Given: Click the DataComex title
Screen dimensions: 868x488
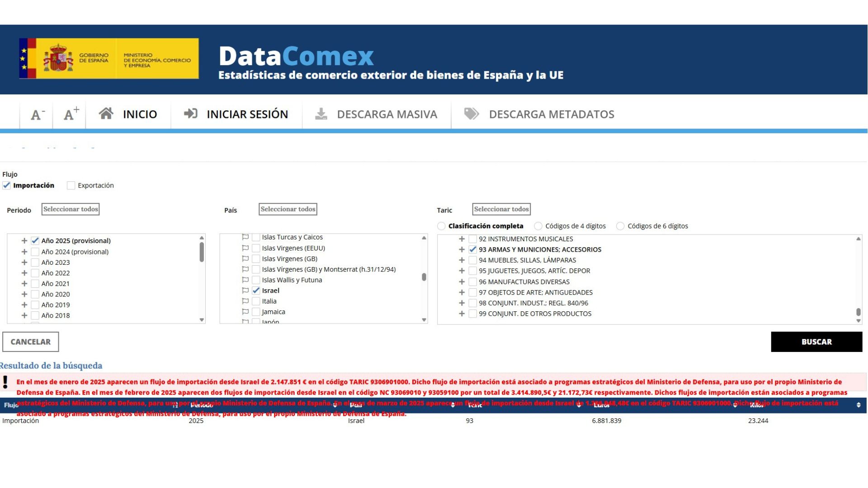Looking at the screenshot, I should click(296, 56).
